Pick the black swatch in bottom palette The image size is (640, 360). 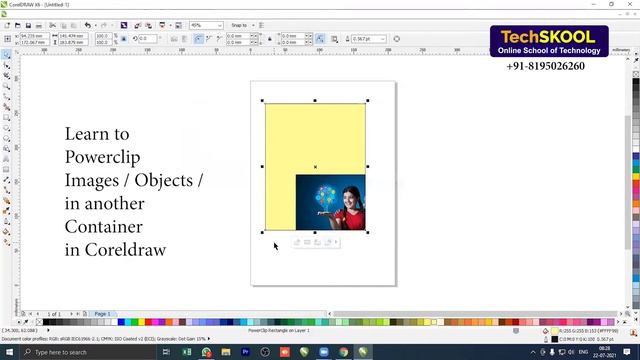tap(46, 322)
